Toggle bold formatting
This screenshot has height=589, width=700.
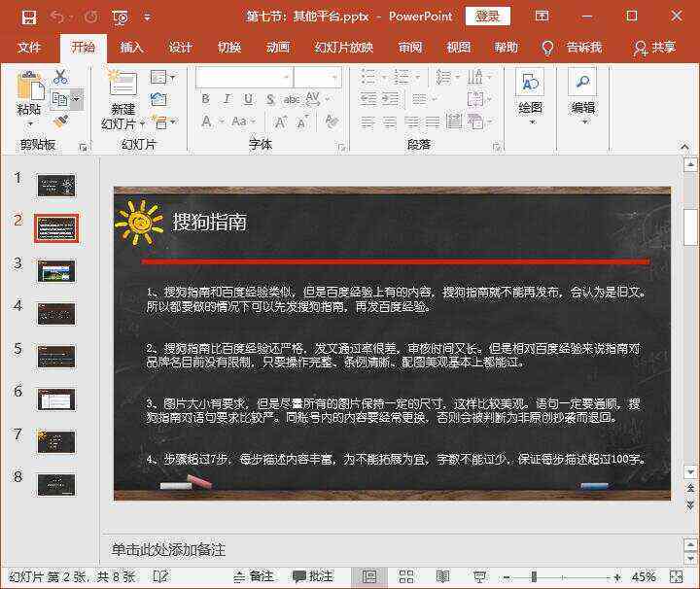tap(205, 98)
